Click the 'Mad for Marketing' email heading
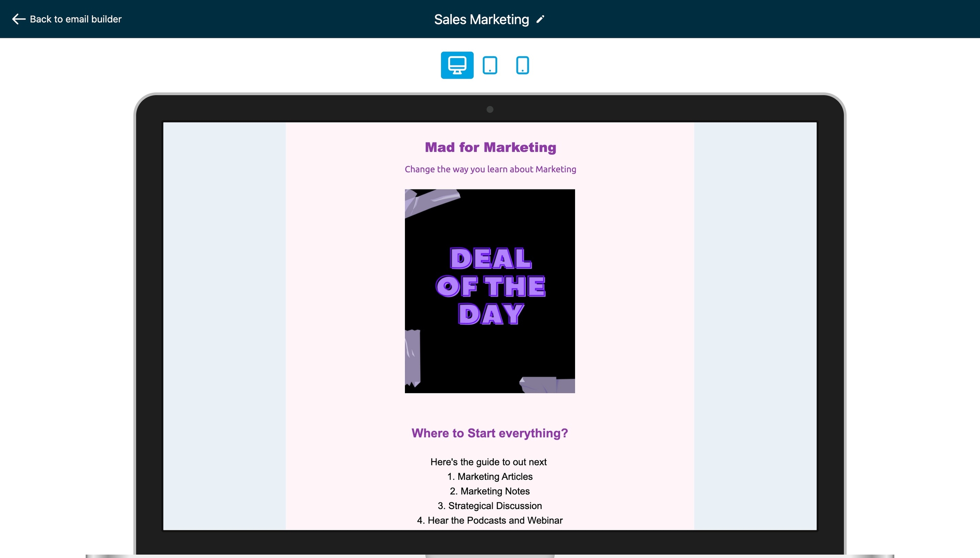 [490, 147]
